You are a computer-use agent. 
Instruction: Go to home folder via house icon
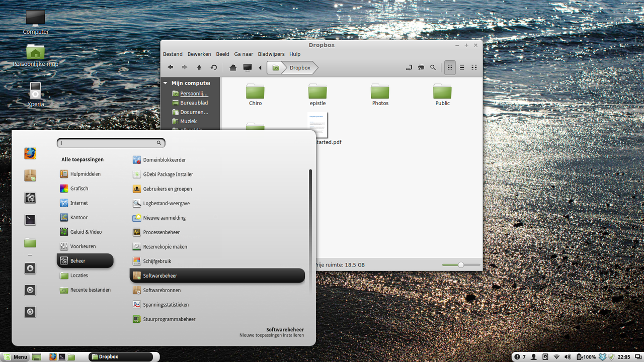(x=233, y=67)
